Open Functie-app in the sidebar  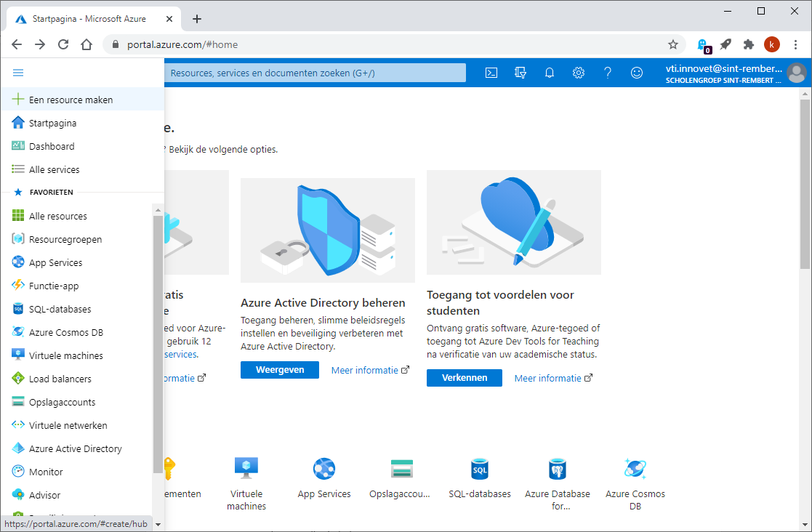76,286
